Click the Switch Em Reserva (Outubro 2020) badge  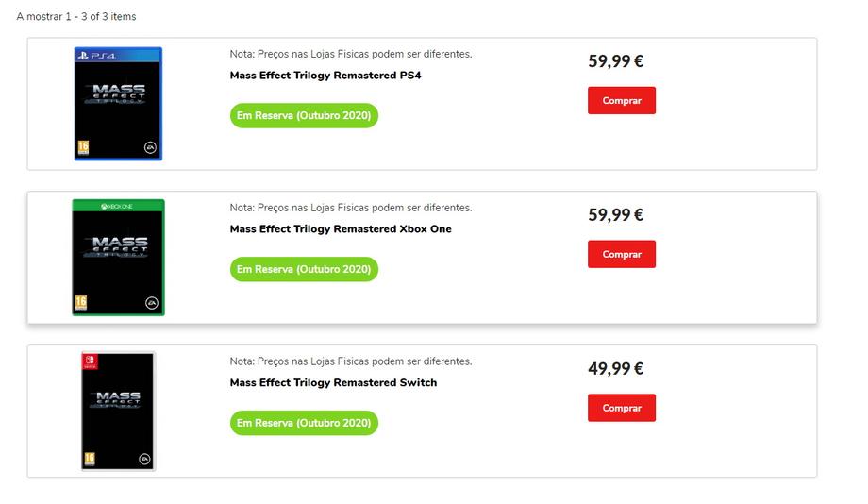pyautogui.click(x=304, y=424)
